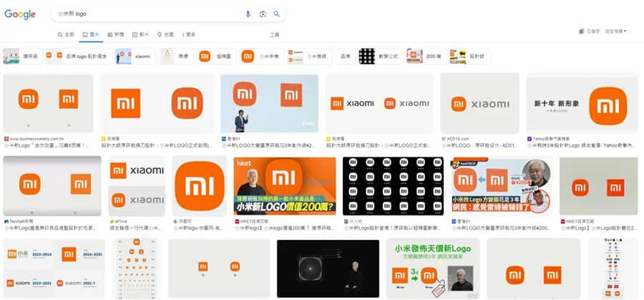Screen dimensions: 644x300
Task: Click the AD518.com favicon icon
Action: tap(444, 139)
